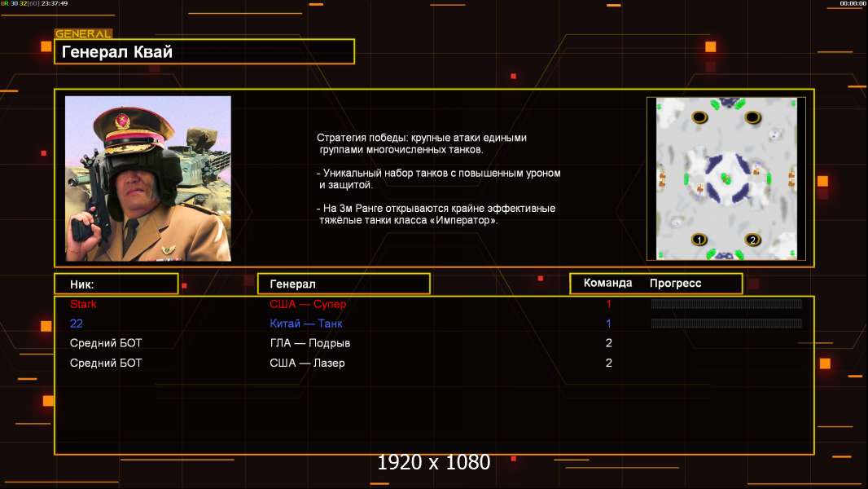Click team number 1 in Stark's row
Screen dimensions: 868x489
click(608, 304)
